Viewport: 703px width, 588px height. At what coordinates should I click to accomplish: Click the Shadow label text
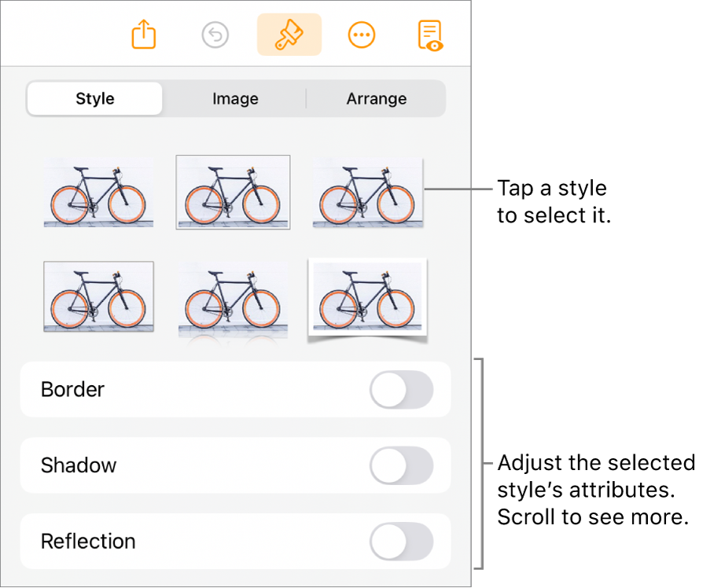(79, 465)
